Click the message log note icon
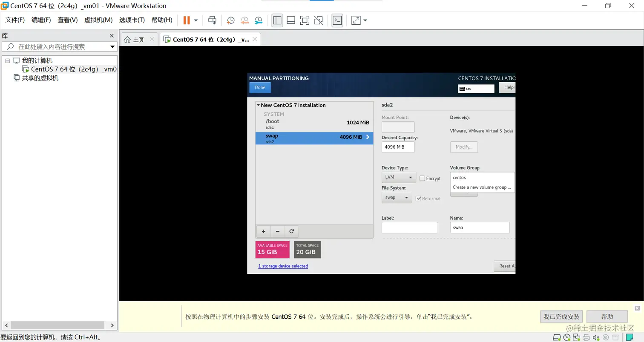644x342 pixels. point(629,338)
